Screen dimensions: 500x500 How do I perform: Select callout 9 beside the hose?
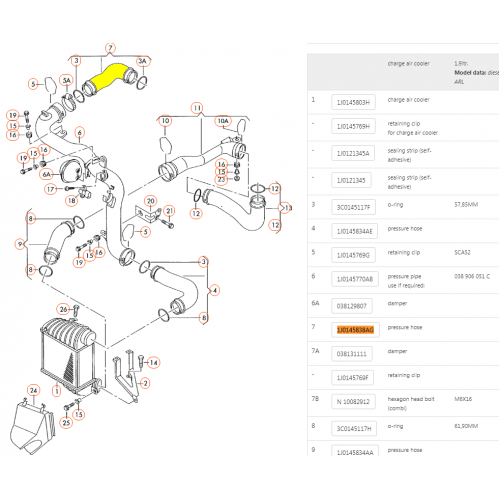[x=20, y=244]
